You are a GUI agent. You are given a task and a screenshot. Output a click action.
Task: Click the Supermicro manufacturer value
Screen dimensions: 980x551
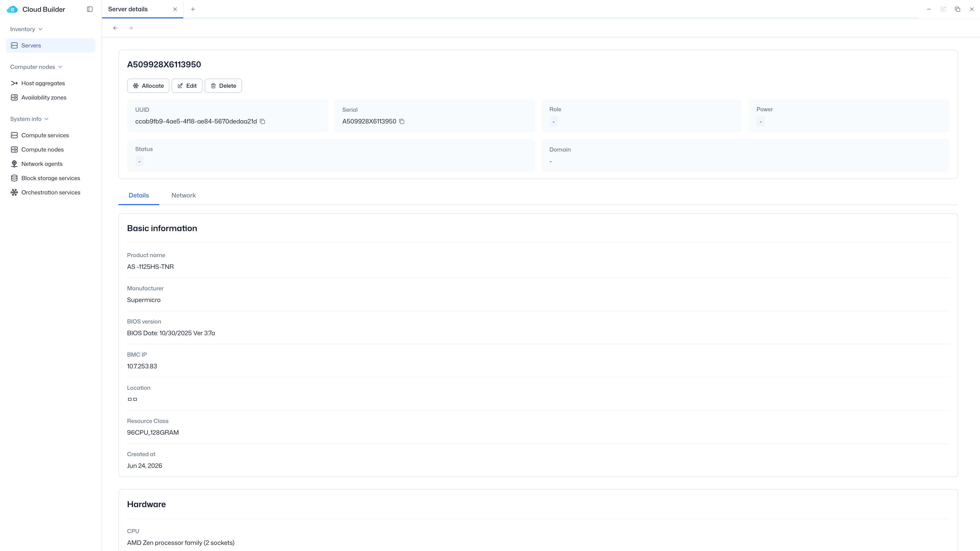[144, 300]
